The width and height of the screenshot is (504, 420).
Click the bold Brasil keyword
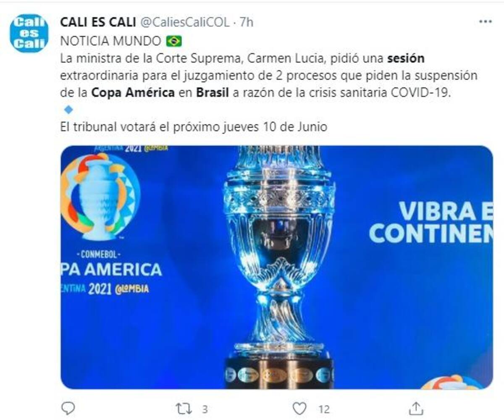click(213, 92)
